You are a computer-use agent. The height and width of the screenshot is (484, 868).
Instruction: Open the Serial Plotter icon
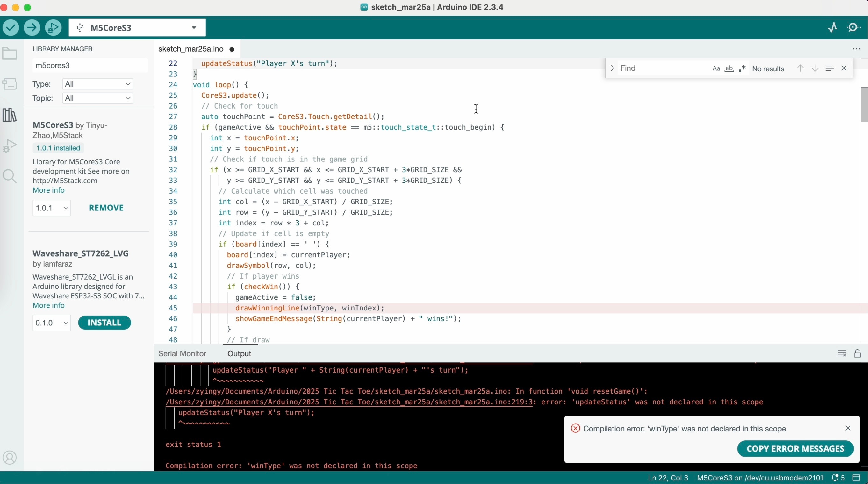(833, 28)
